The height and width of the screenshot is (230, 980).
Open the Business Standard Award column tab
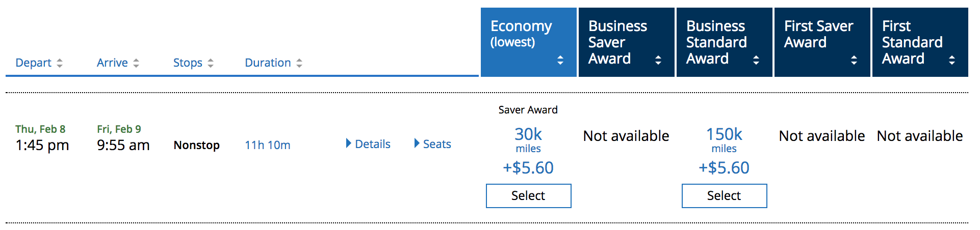(x=716, y=42)
